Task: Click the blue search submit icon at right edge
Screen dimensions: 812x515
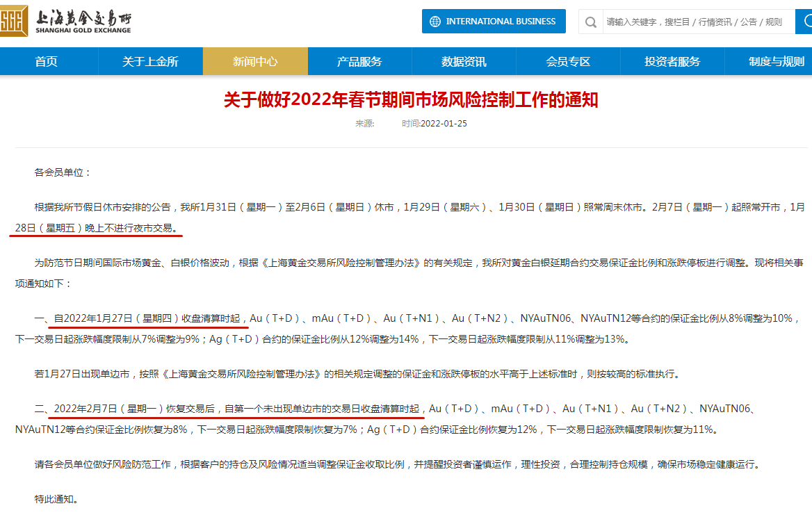Action: click(x=806, y=22)
